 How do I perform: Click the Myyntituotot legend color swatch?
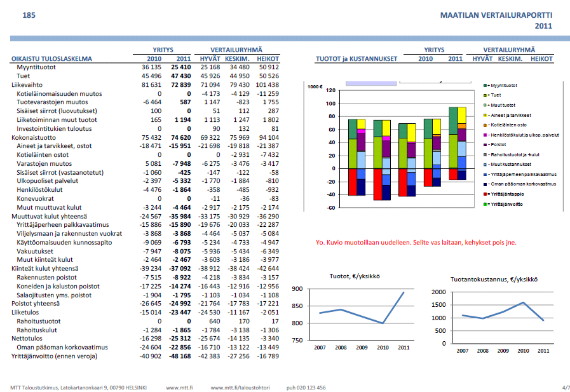[485, 85]
